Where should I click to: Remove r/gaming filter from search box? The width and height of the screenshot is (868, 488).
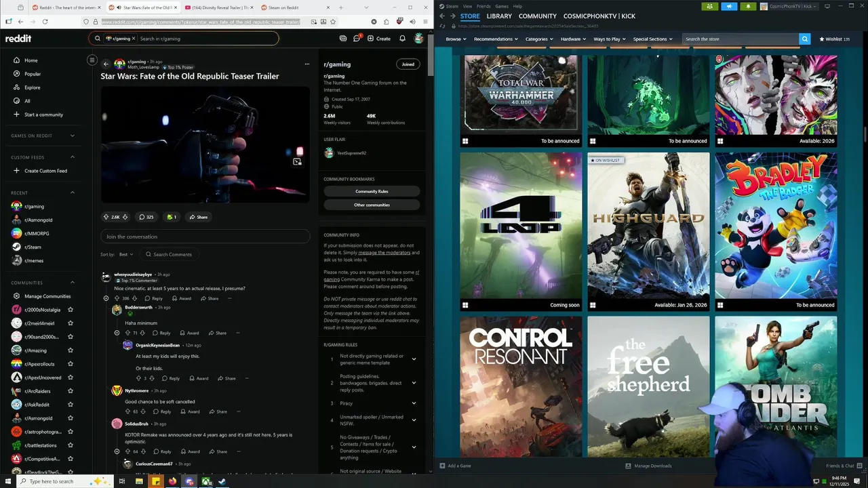pyautogui.click(x=134, y=39)
